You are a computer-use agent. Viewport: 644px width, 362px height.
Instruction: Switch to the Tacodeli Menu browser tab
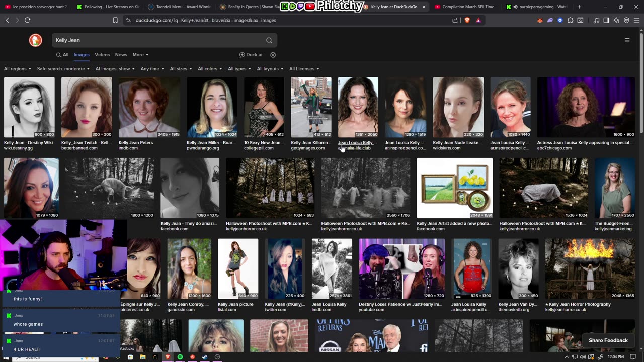point(180,7)
